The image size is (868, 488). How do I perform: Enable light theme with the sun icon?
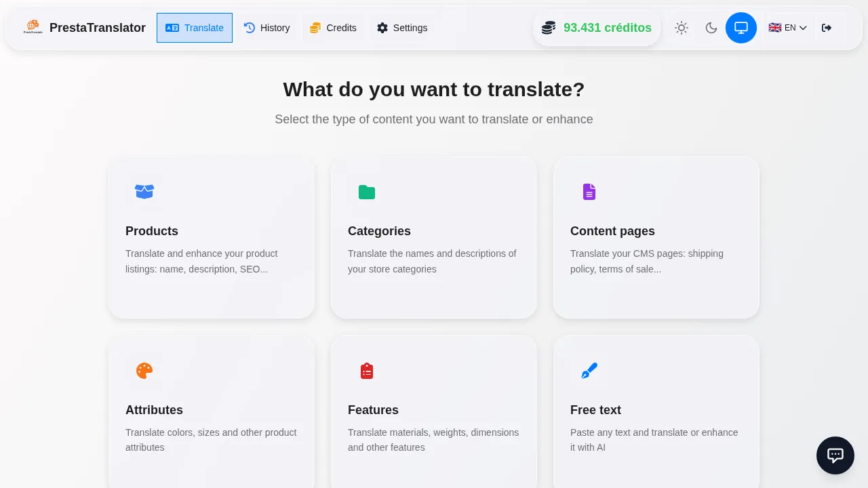click(682, 28)
